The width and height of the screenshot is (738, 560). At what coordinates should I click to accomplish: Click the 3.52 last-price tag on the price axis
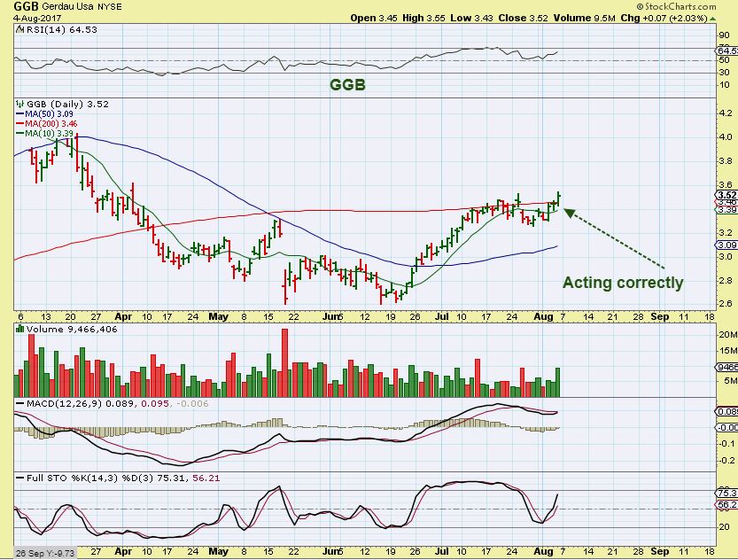point(726,195)
